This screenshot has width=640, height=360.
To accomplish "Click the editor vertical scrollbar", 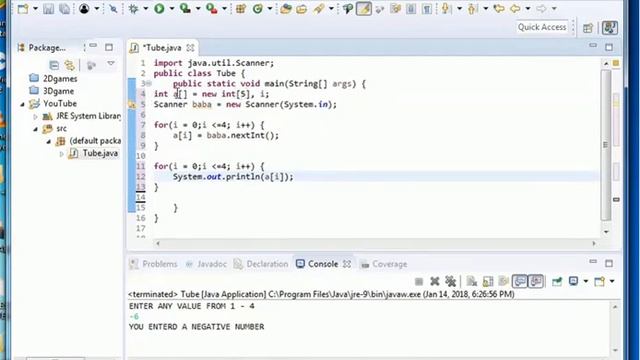I will (x=606, y=145).
